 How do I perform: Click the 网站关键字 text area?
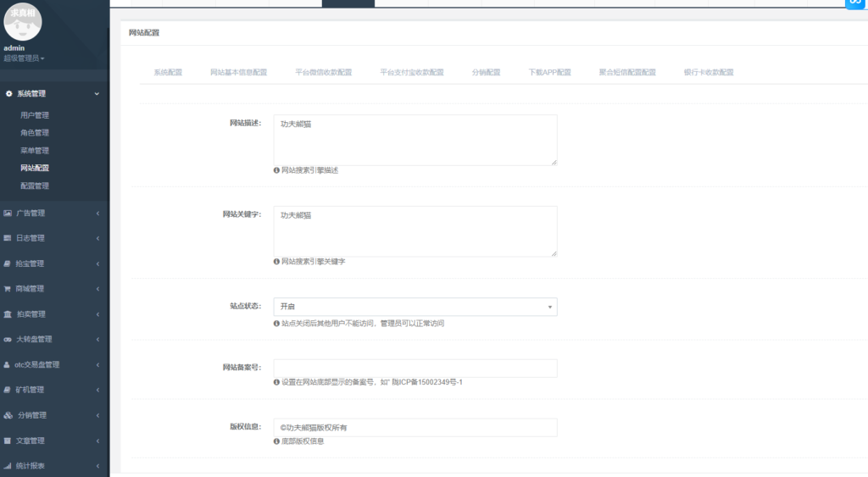coord(415,231)
